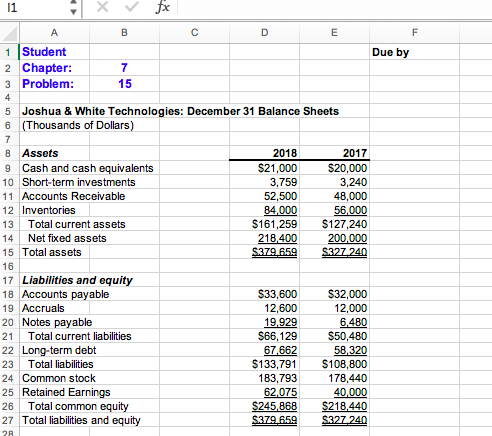Viewport: 492px width, 436px height.
Task: Click the 'Long-term debt' label
Action: [59, 350]
